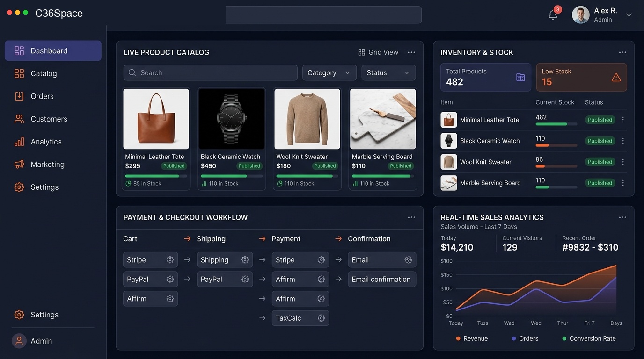This screenshot has height=359, width=644.
Task: Open row menu for Black Ceramic Watch
Action: point(623,141)
